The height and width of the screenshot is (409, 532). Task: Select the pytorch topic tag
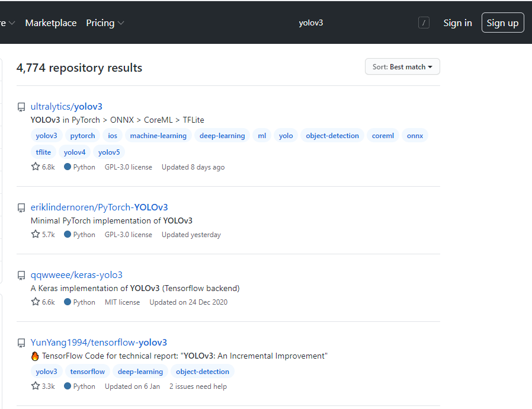82,136
